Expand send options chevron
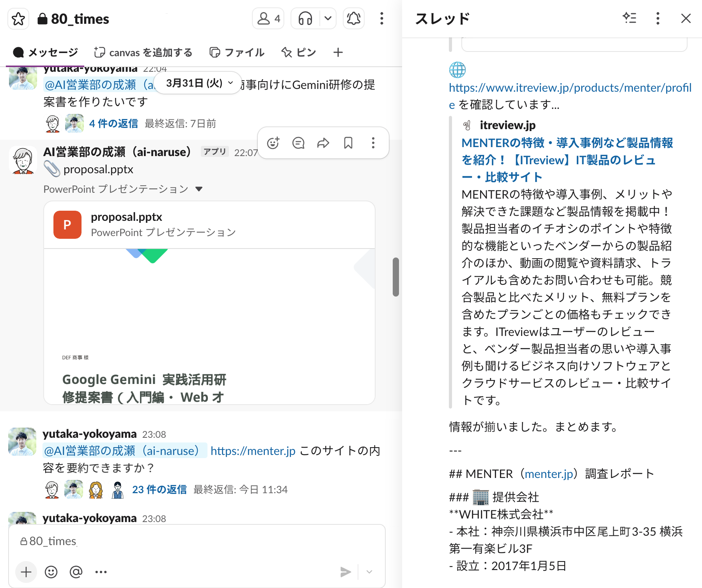 pos(369,572)
